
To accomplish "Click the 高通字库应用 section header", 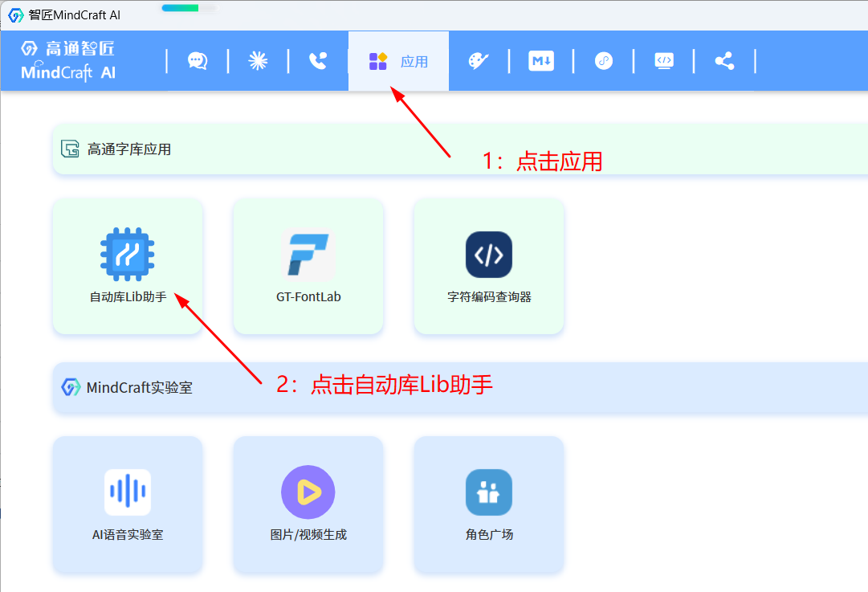I will coord(460,149).
